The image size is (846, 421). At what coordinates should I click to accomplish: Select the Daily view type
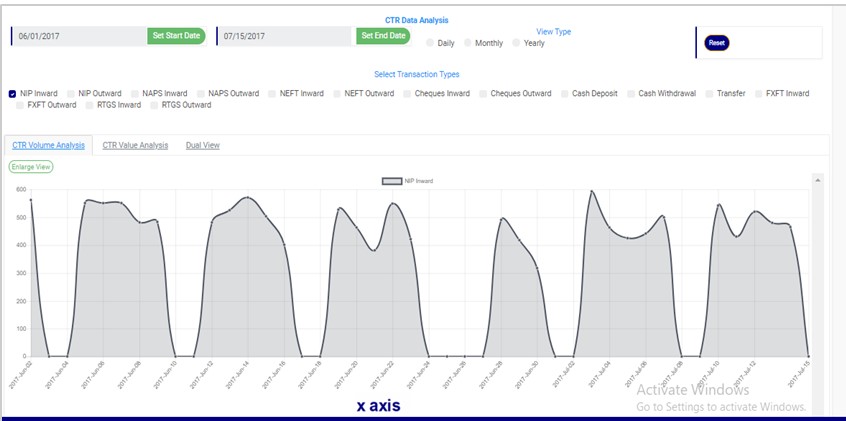pos(431,43)
